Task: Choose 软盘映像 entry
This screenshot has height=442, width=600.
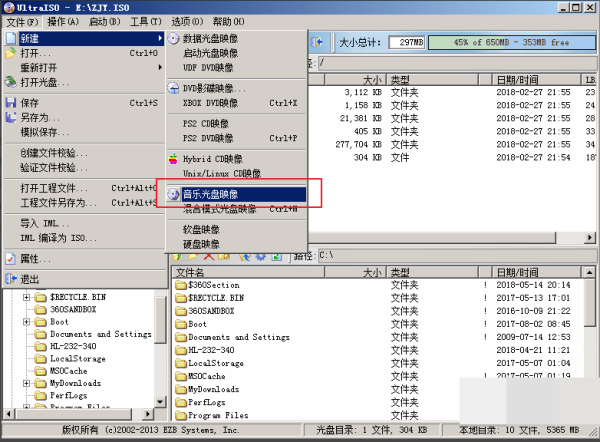Action: click(236, 229)
